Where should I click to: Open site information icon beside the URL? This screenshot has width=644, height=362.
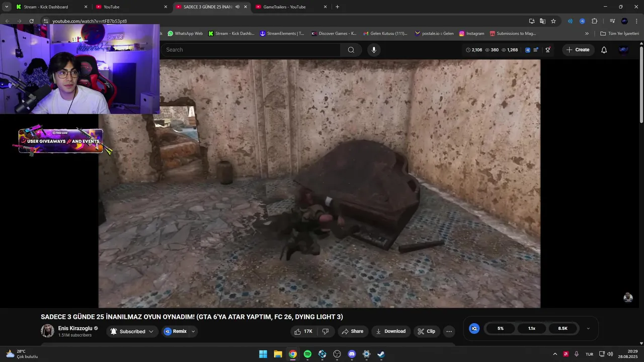[x=46, y=21]
